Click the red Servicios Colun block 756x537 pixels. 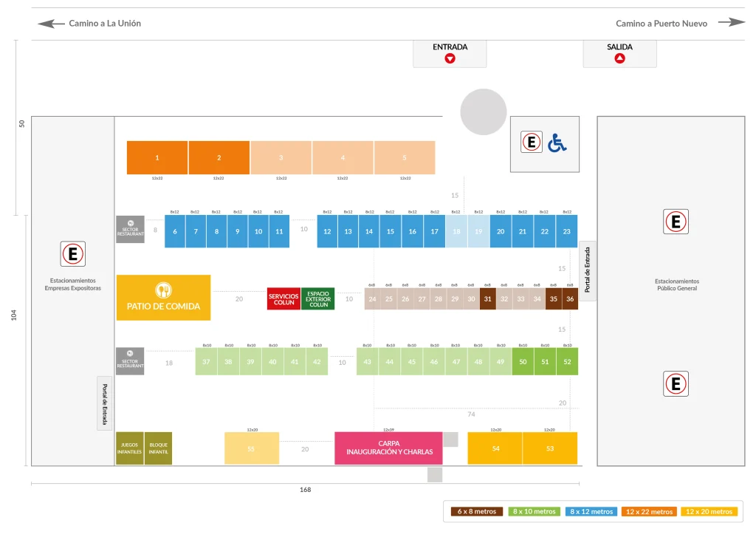[x=283, y=299]
